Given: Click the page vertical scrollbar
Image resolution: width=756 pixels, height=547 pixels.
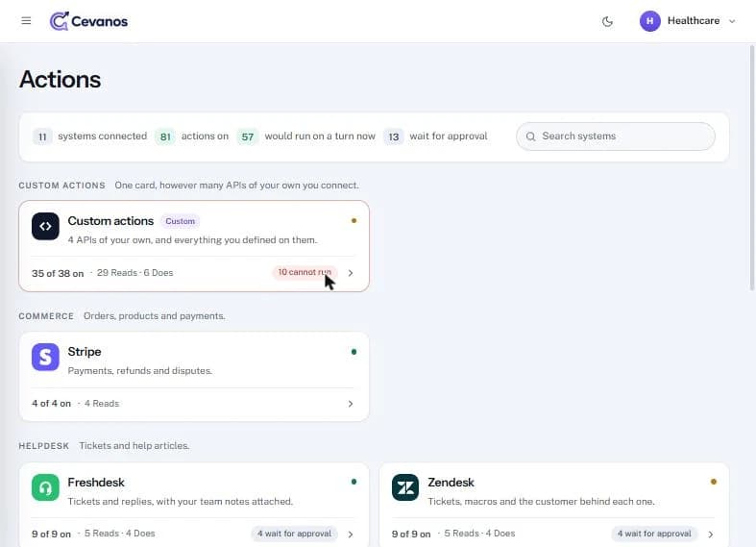Looking at the screenshot, I should (751, 168).
